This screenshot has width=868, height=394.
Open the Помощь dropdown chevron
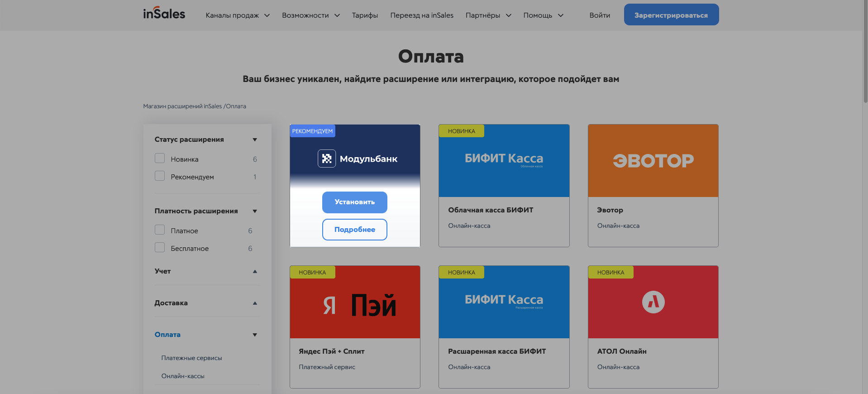tap(561, 15)
